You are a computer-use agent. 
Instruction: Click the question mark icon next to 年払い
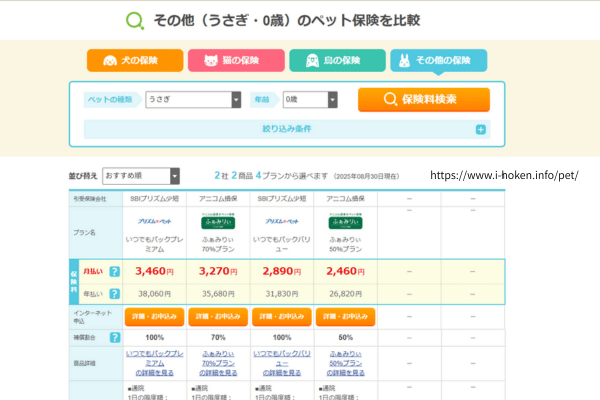(x=114, y=293)
